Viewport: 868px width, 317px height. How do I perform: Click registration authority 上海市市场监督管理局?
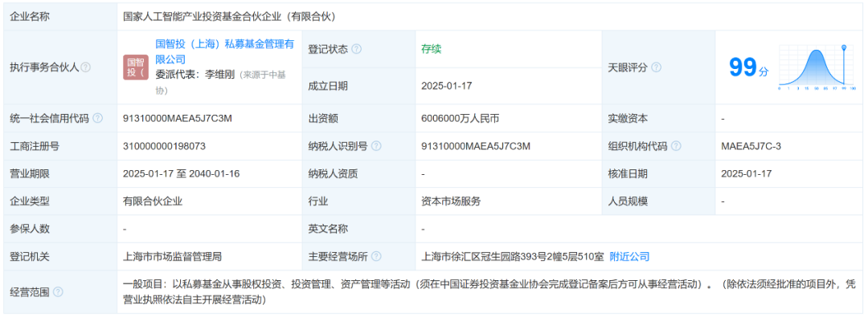click(x=173, y=257)
